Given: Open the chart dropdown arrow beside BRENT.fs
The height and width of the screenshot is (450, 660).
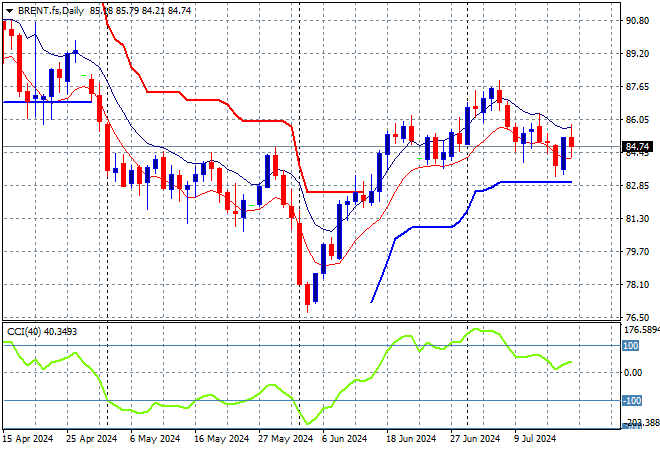Looking at the screenshot, I should pyautogui.click(x=9, y=8).
